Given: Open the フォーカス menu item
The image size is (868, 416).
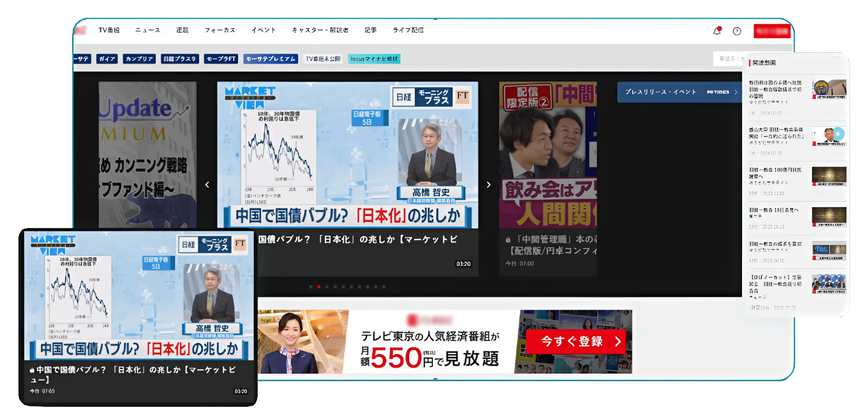Looking at the screenshot, I should click(x=220, y=30).
